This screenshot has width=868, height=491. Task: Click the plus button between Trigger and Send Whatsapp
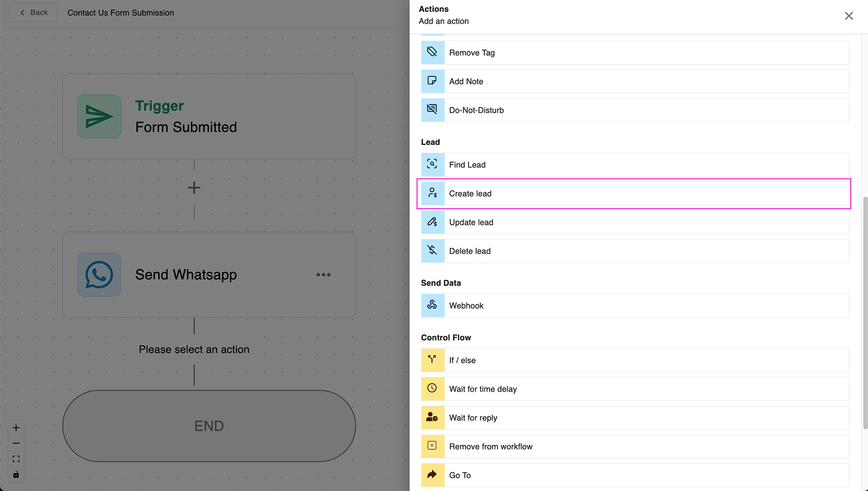pos(194,187)
